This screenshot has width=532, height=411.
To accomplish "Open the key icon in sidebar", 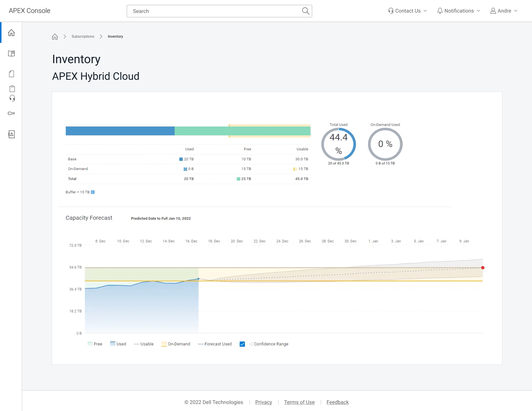I will coord(11,113).
